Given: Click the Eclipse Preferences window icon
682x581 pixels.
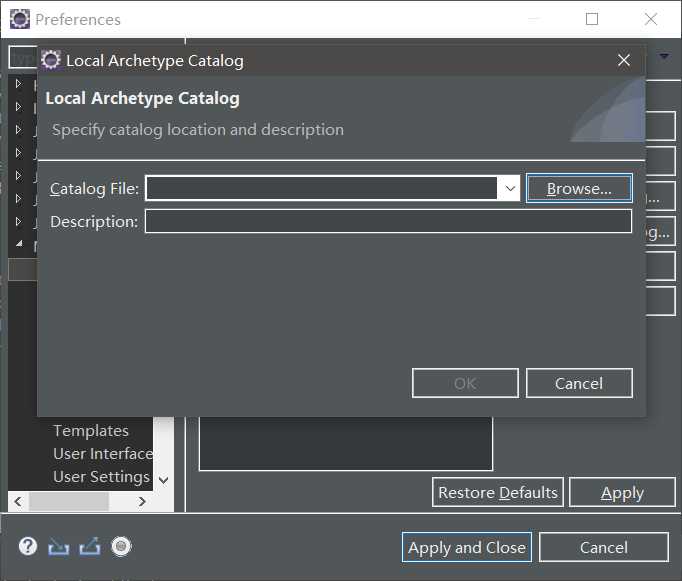Looking at the screenshot, I should (x=20, y=19).
